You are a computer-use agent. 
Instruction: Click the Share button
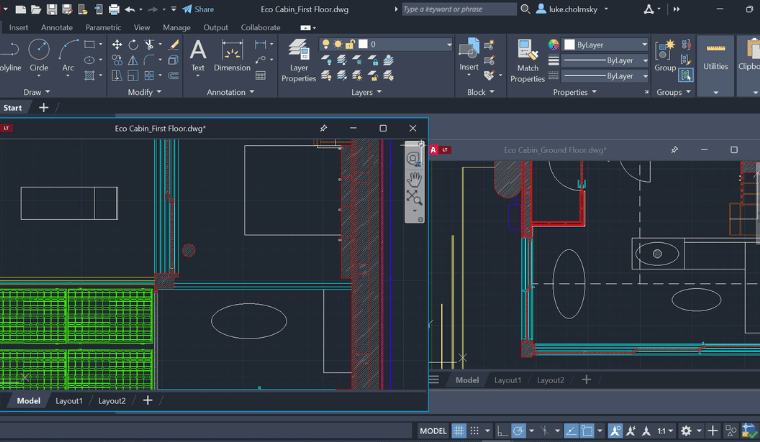point(198,9)
